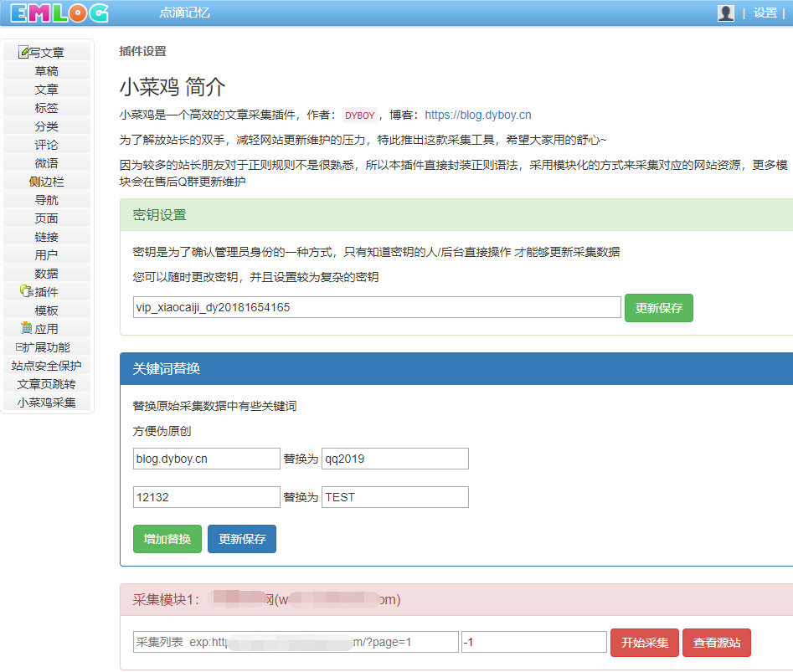Save replacements with blue 更新保存

click(x=242, y=539)
